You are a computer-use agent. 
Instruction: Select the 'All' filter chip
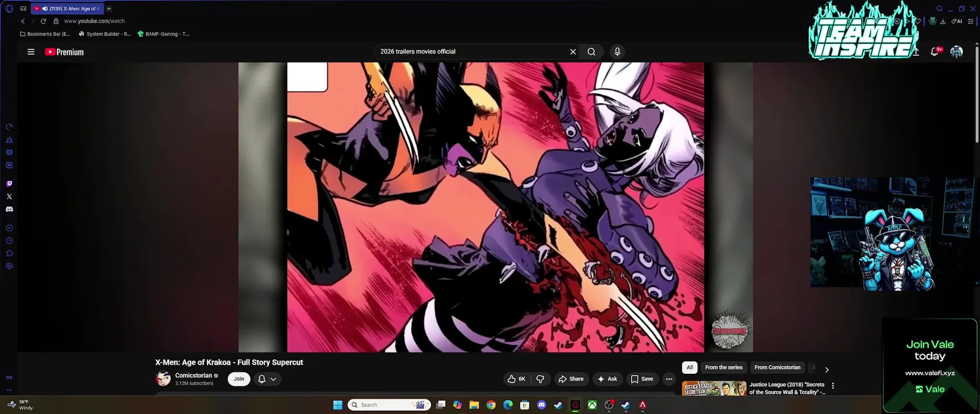[690, 367]
